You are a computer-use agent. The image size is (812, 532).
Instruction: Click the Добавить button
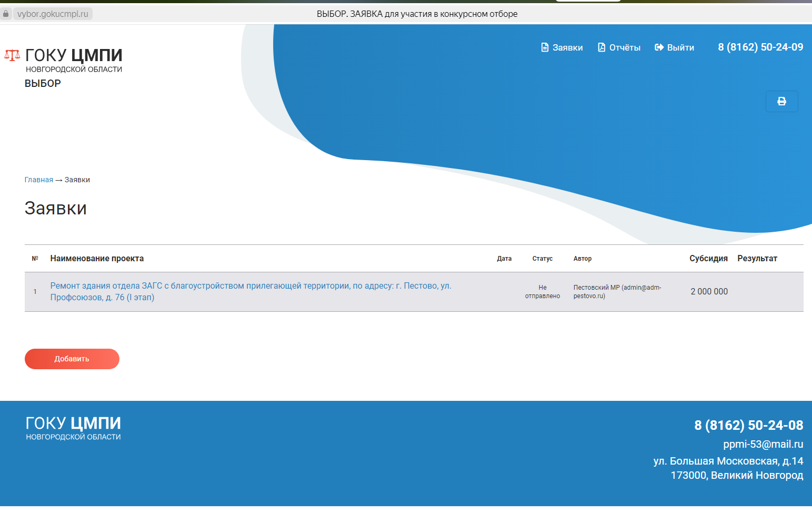tap(72, 359)
